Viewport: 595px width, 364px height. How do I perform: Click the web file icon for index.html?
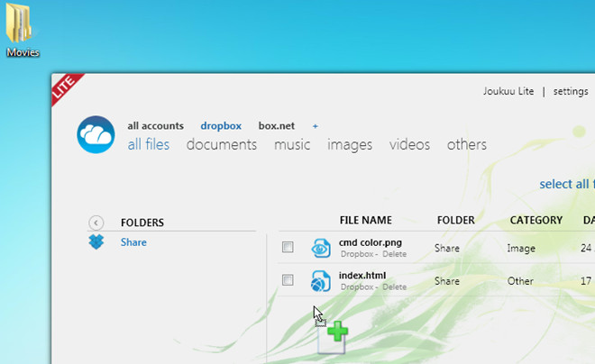tap(321, 281)
